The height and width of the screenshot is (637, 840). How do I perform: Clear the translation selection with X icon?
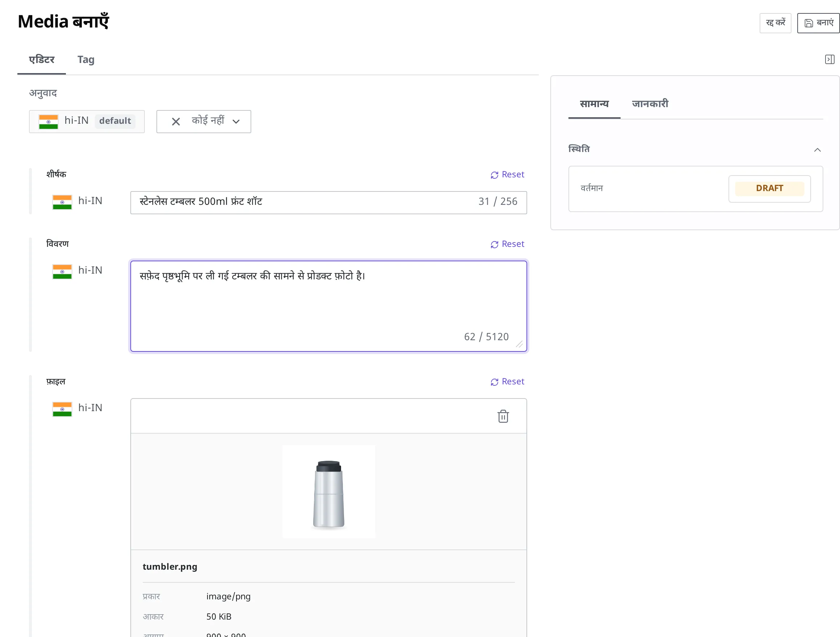[176, 122]
